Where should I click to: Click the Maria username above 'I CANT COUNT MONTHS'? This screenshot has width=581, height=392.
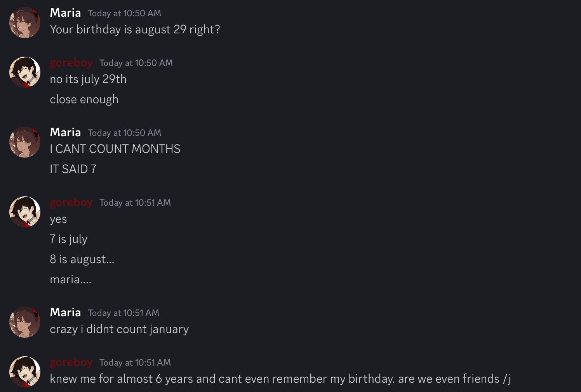(65, 132)
